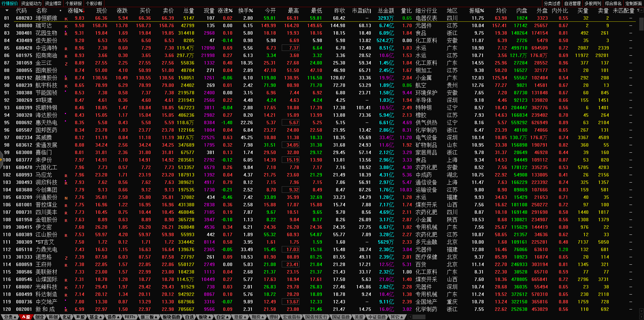This screenshot has width=644, height=320.
Task: Click the R marker beside 花园生物
Action: click(66, 34)
